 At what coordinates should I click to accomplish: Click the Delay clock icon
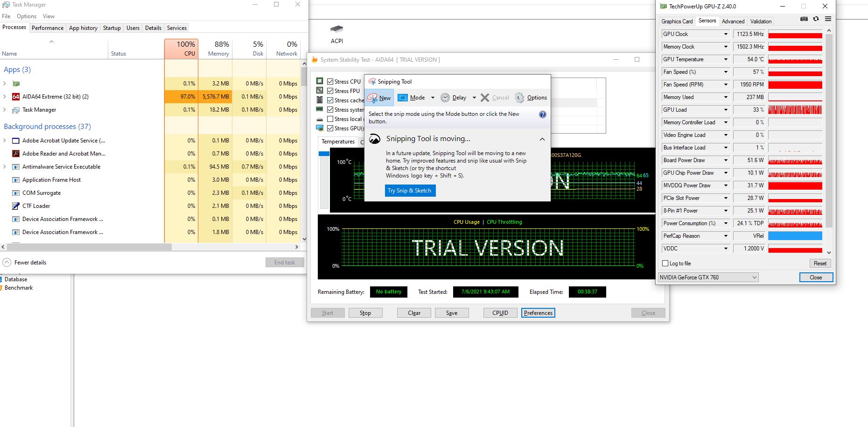click(x=445, y=98)
